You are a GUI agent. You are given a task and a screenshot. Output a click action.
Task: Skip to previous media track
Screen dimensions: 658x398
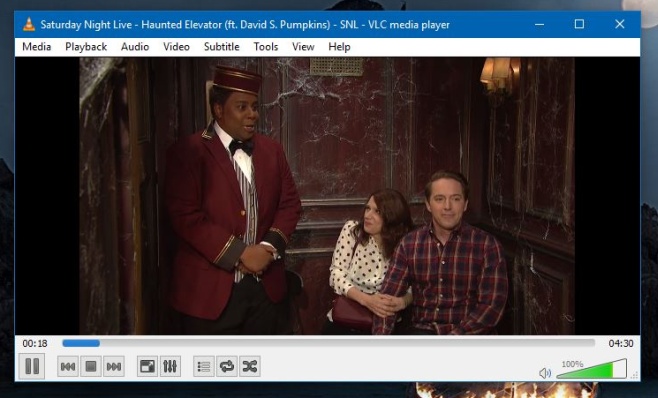tap(68, 367)
